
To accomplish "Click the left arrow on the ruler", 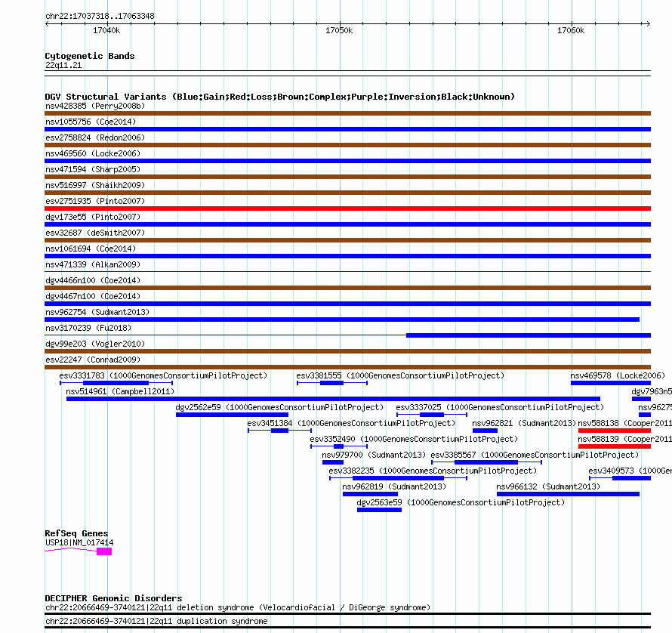I will tap(47, 24).
